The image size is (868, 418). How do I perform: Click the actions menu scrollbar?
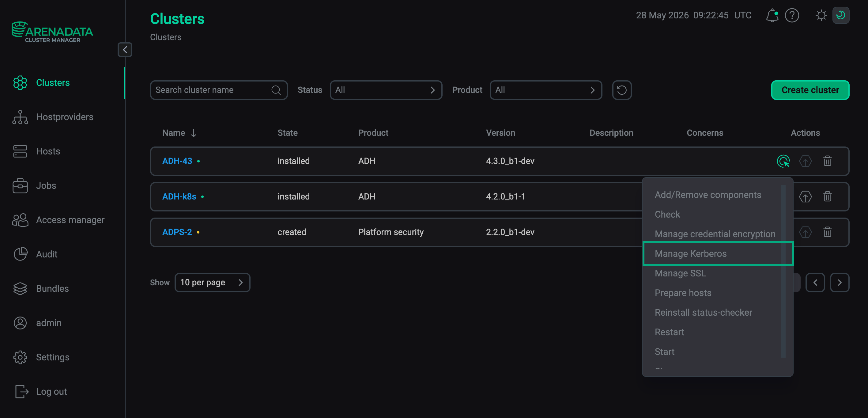pyautogui.click(x=783, y=272)
